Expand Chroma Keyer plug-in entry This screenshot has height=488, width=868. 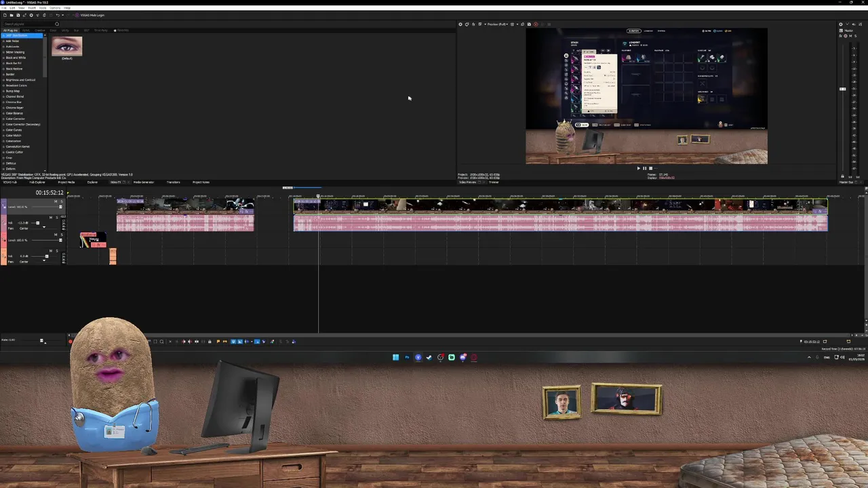click(3, 108)
